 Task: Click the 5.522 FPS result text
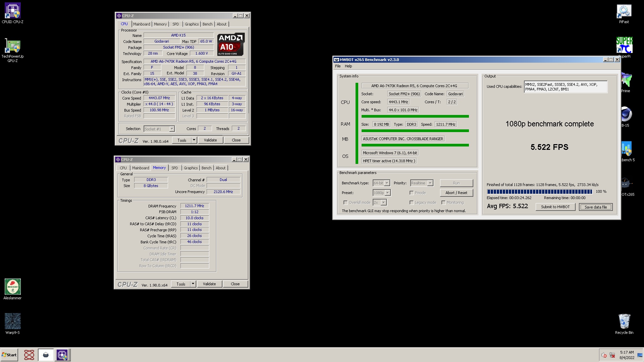click(549, 147)
